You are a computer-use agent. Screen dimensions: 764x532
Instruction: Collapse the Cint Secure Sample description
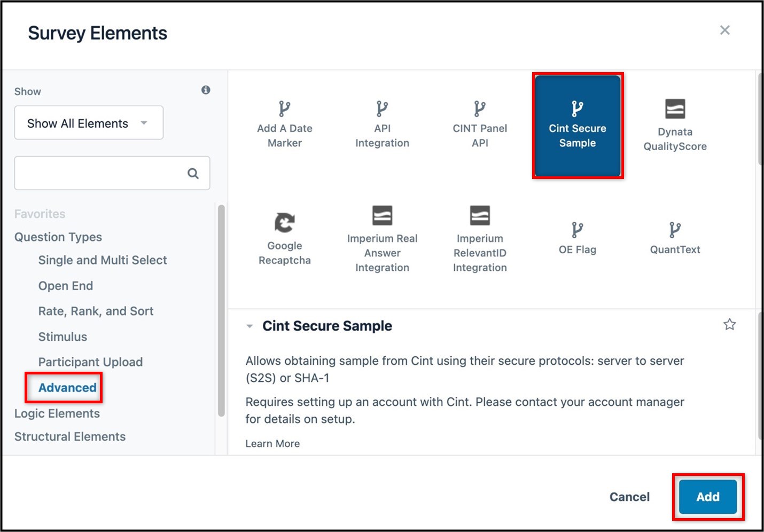coord(250,326)
